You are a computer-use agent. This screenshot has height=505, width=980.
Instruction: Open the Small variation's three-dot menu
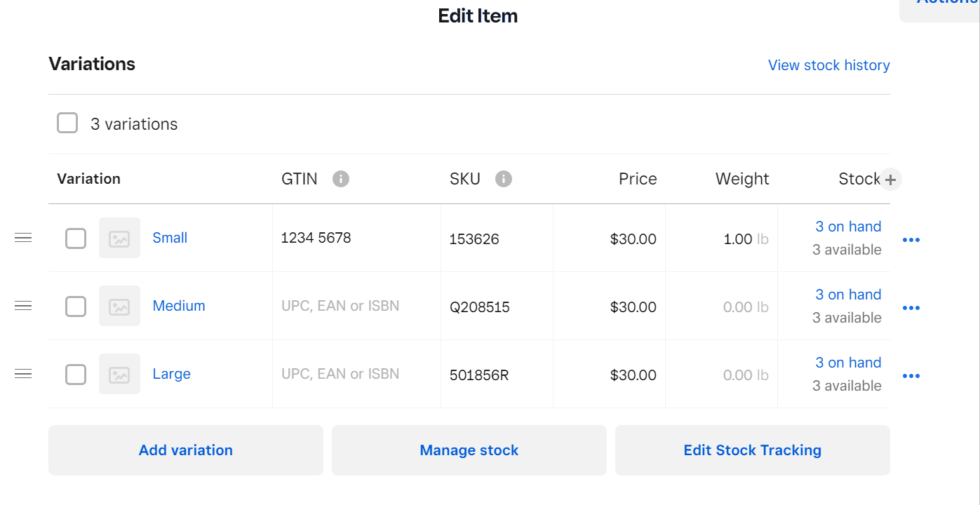pos(911,240)
